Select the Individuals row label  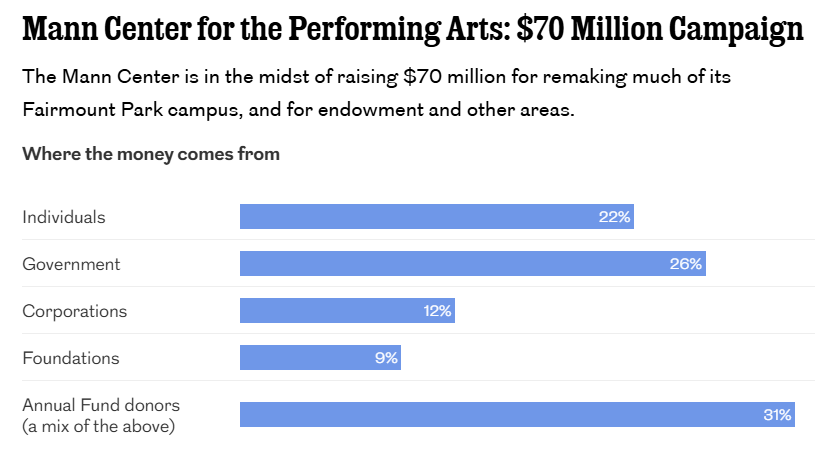point(64,217)
